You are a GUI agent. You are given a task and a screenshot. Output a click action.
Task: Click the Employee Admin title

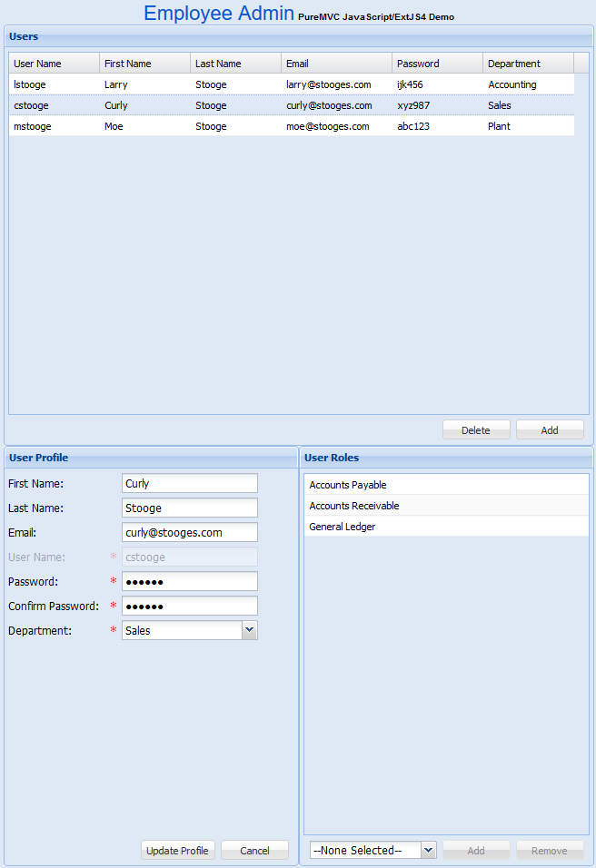219,14
